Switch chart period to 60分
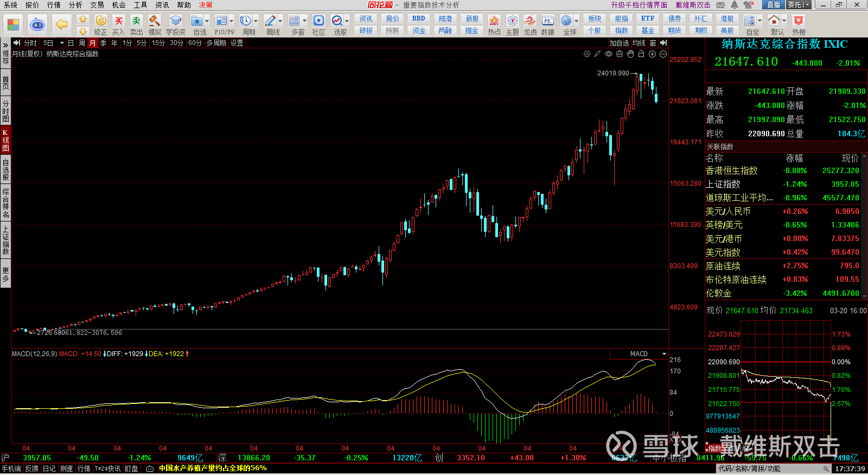868x475 pixels. (x=195, y=43)
